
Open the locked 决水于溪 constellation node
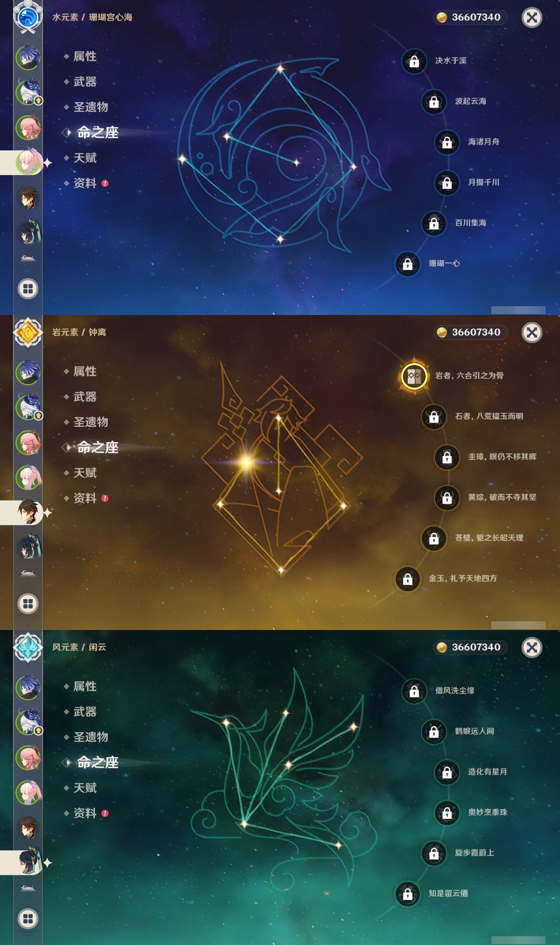point(414,61)
